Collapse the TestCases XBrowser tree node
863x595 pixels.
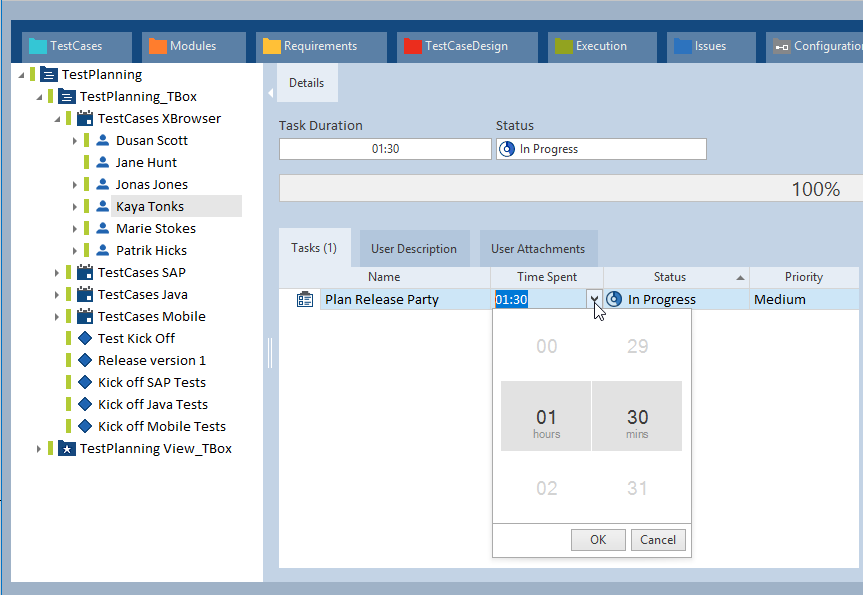pyautogui.click(x=57, y=119)
